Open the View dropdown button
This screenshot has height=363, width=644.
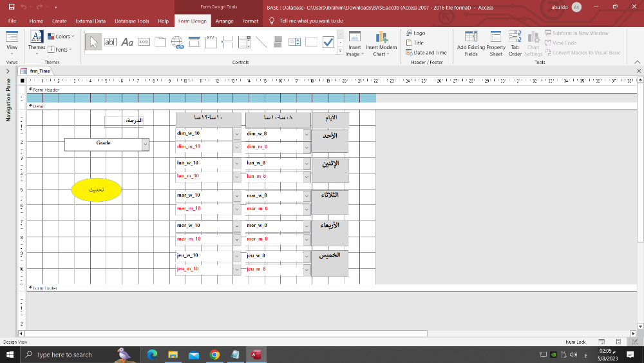coord(12,44)
